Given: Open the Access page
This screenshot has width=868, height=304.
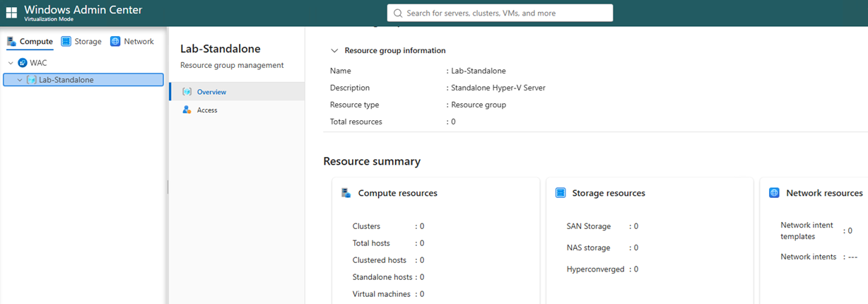Looking at the screenshot, I should click(237, 110).
